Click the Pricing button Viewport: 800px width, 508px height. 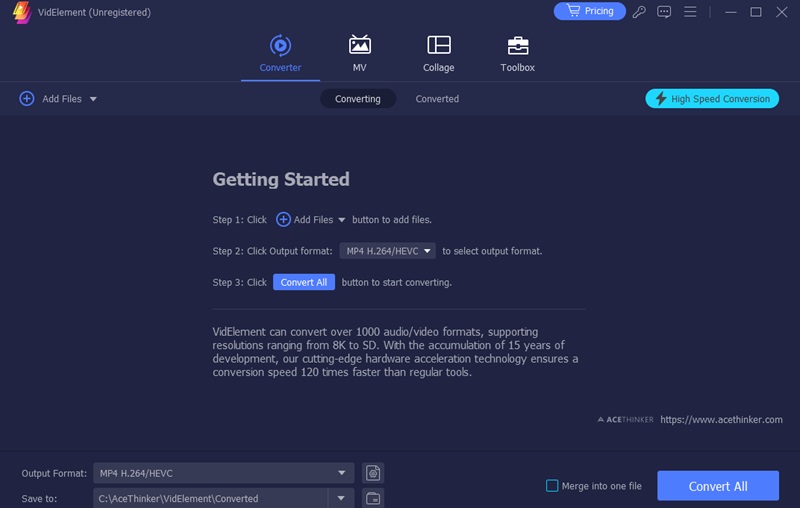click(x=589, y=11)
